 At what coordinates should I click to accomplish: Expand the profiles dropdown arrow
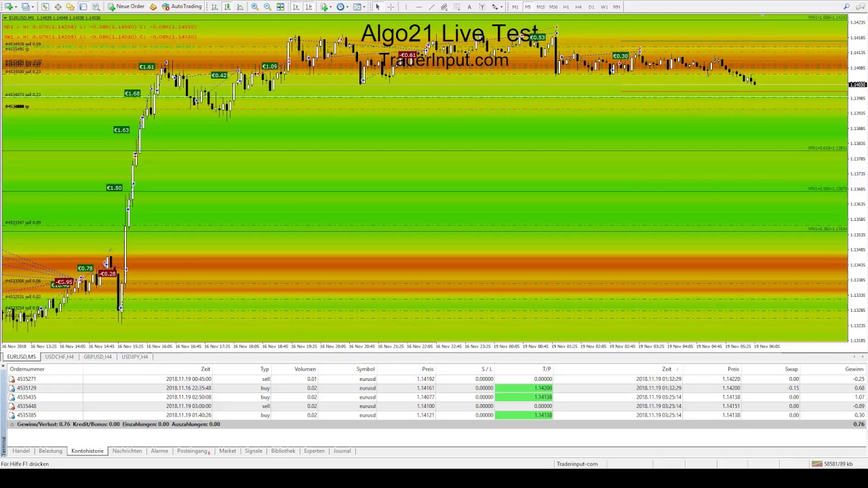(33, 7)
